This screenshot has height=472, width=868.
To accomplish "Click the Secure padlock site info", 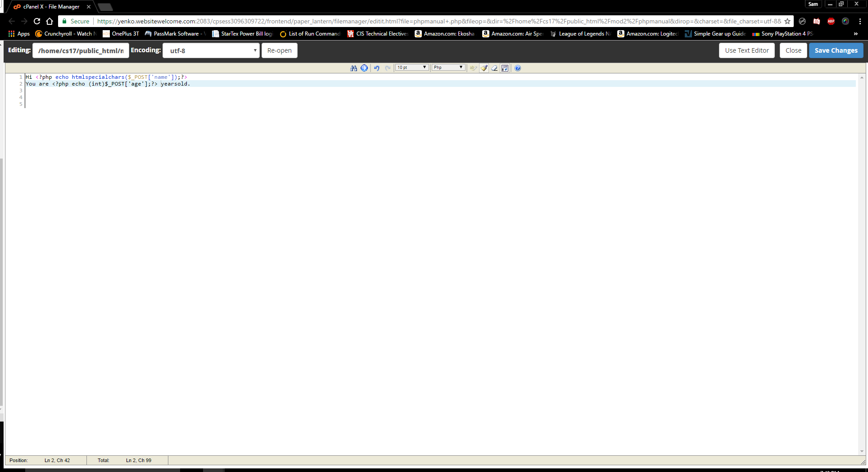I will coord(76,21).
